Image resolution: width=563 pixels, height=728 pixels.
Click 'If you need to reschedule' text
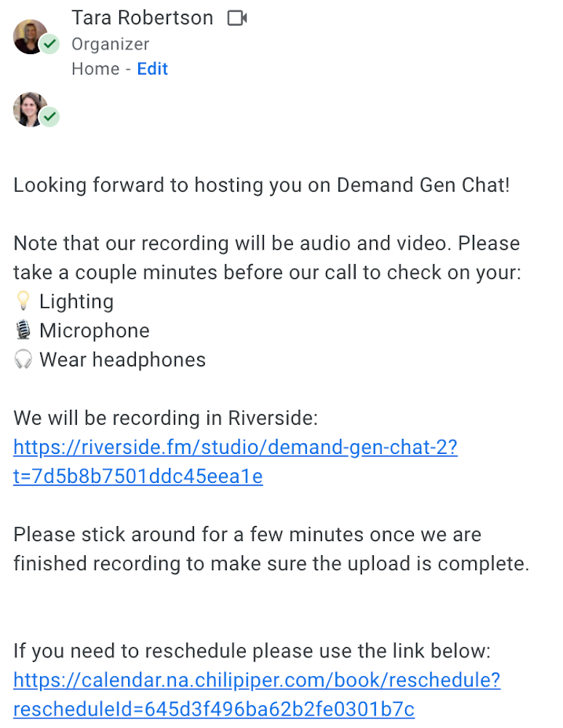point(251,651)
